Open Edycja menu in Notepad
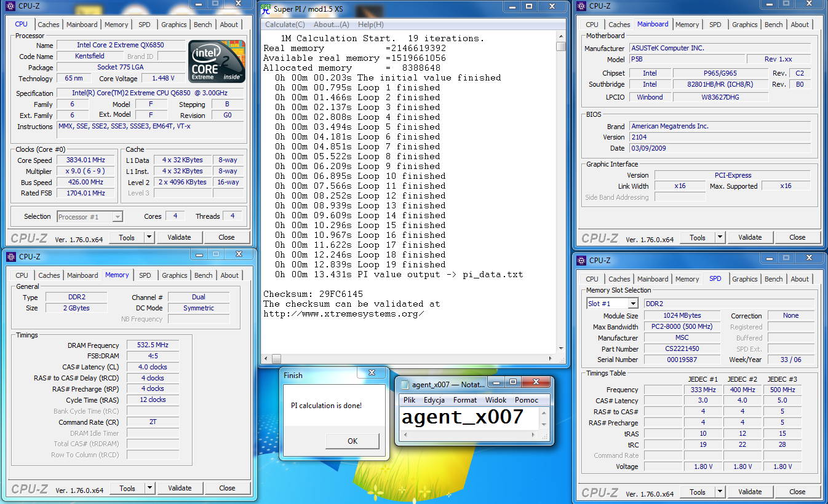The image size is (828, 504). (x=434, y=400)
